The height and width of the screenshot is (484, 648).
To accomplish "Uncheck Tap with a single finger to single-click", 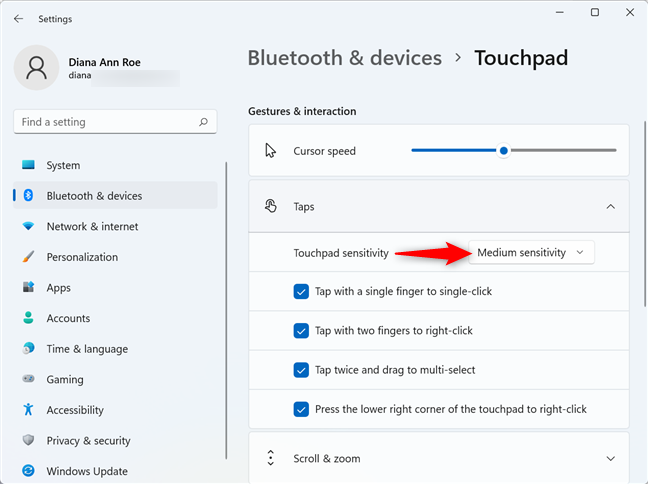I will [x=301, y=291].
